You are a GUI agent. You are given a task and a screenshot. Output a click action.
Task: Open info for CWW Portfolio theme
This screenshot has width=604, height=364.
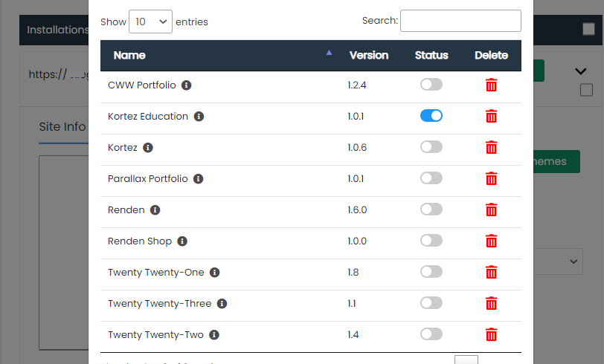point(187,85)
